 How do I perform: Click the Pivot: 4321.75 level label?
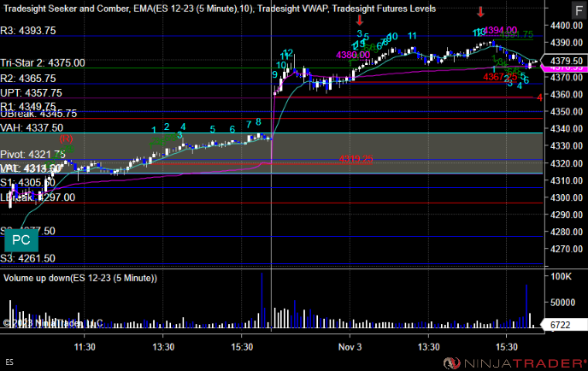33,155
